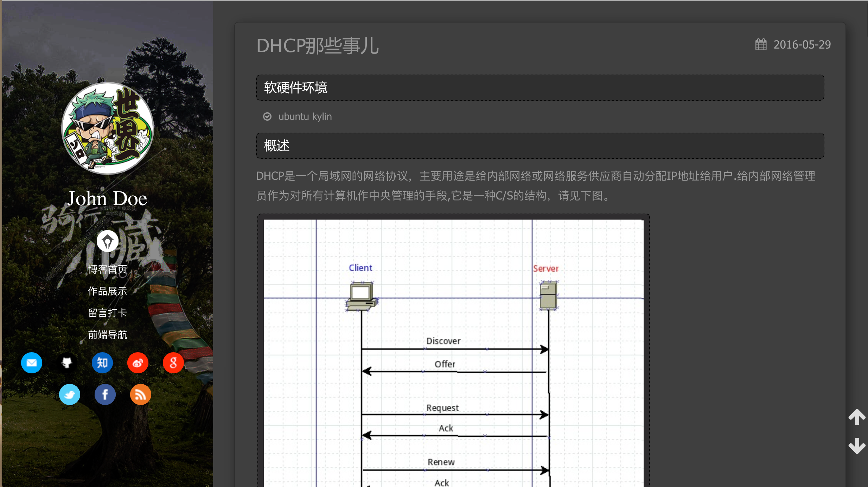Screen dimensions: 868x487
Task: Click the John Doe avatar image
Action: 107,128
